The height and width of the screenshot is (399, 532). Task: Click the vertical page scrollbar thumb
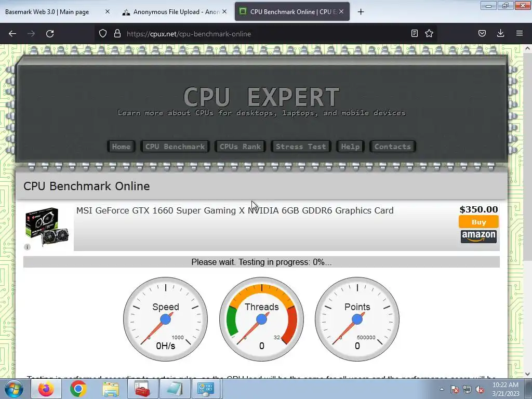[527, 158]
